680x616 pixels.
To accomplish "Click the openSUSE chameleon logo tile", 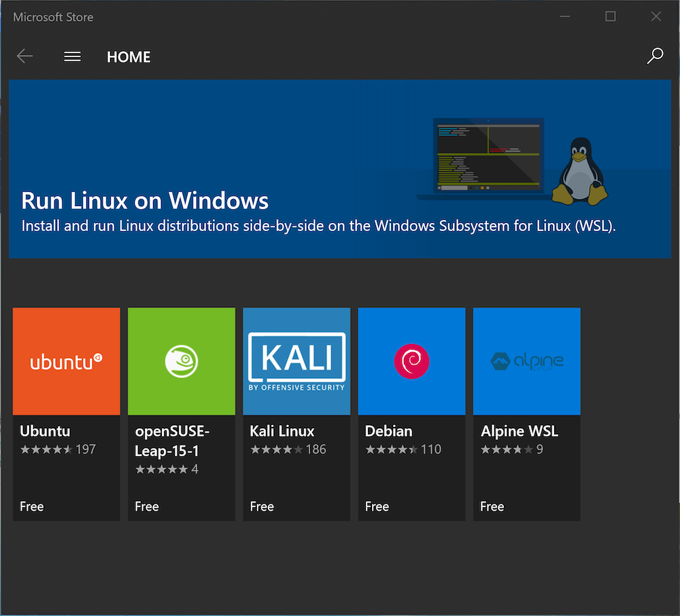I will 182,361.
